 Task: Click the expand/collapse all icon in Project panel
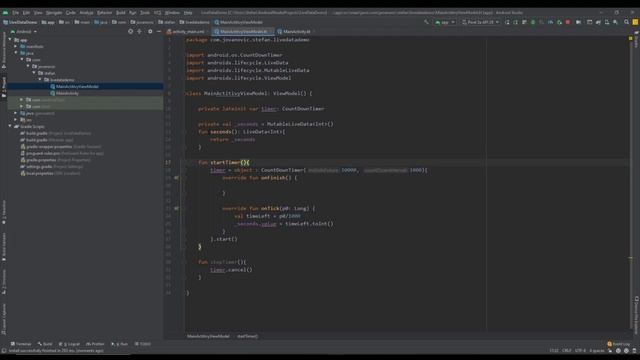coord(140,31)
